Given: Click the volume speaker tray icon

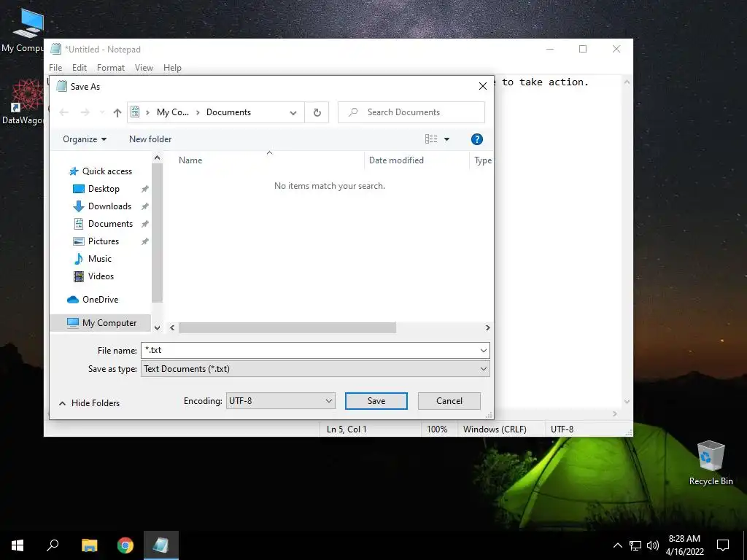Looking at the screenshot, I should pos(653,545).
